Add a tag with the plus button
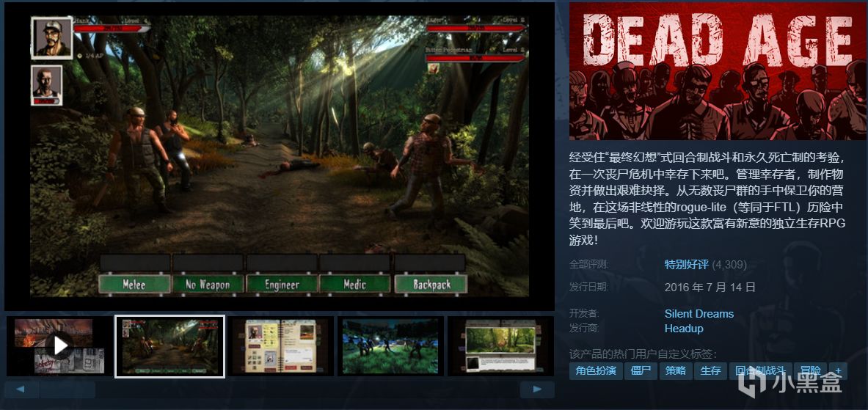This screenshot has height=410, width=868. (838, 370)
